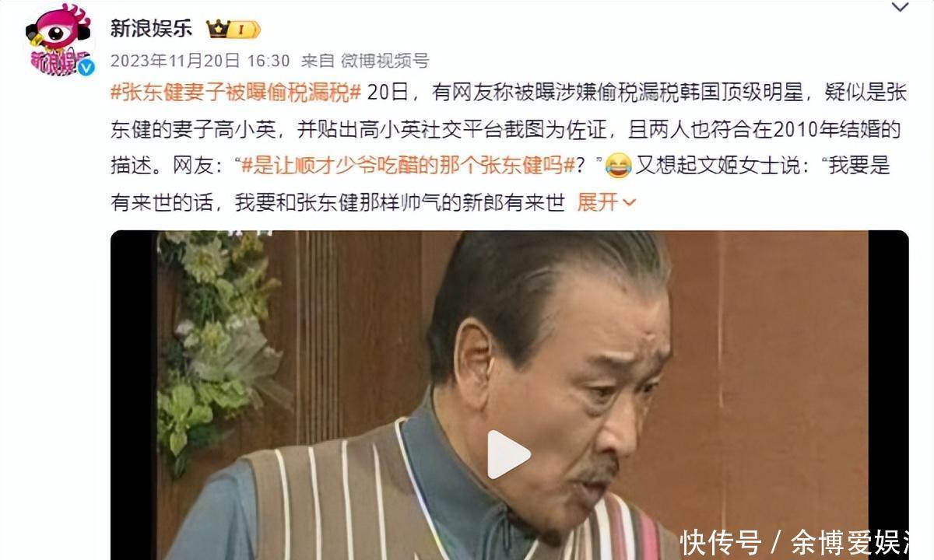Open hashtag #是让顺才少爷吃醋的那个张东健吗#
Screen dimensions: 934x560
pyautogui.click(x=407, y=166)
